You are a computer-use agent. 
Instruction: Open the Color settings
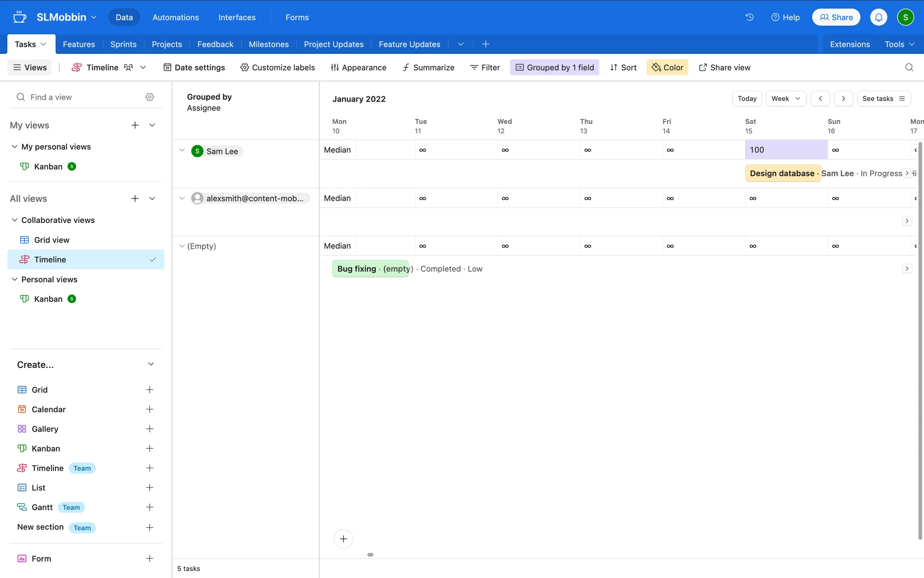pos(667,67)
